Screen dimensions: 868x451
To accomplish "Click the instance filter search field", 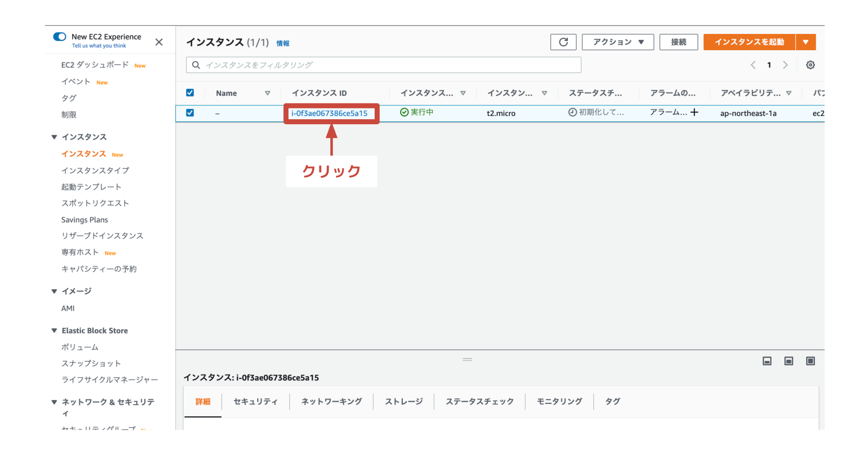I will point(383,65).
